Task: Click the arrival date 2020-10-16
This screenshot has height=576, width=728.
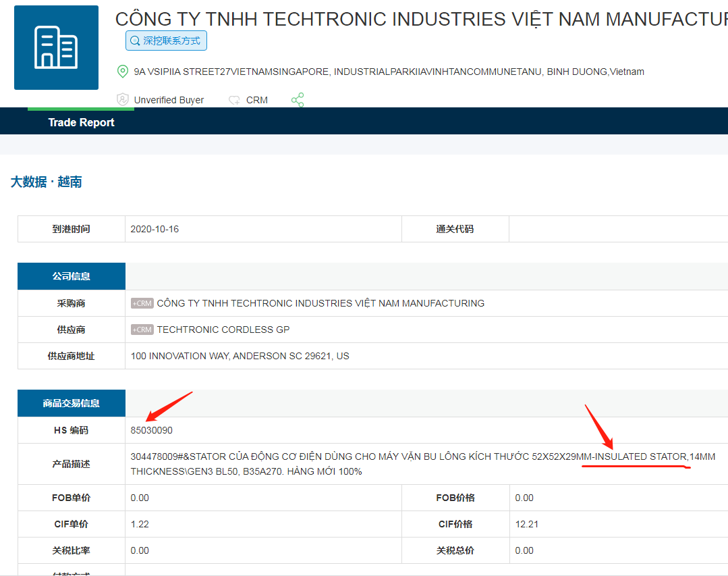Action: (x=155, y=229)
